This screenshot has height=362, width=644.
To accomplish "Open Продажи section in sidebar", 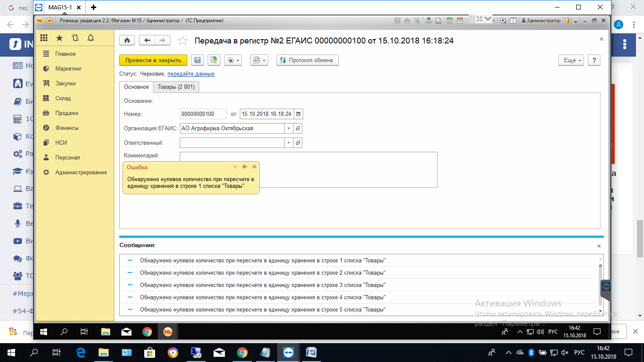I will tap(66, 113).
